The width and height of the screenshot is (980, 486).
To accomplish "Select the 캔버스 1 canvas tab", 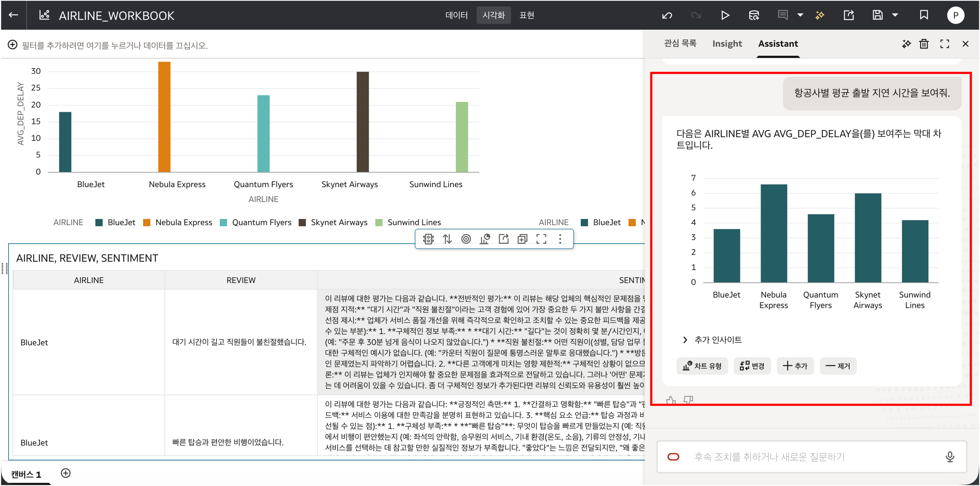I will 26,474.
